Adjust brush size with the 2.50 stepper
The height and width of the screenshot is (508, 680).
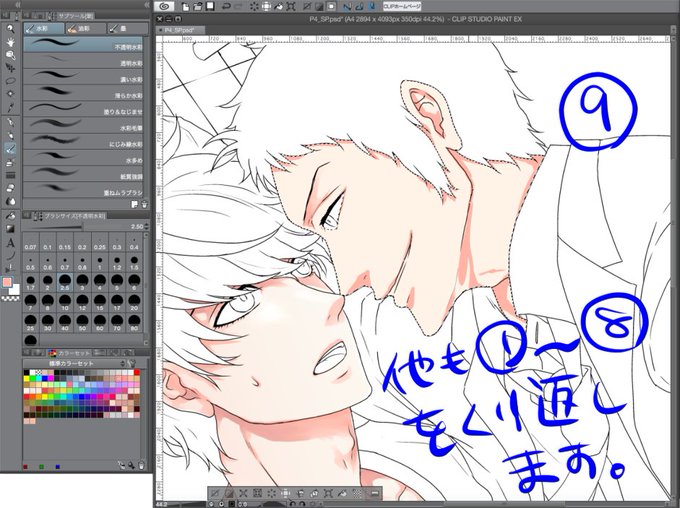point(147,226)
